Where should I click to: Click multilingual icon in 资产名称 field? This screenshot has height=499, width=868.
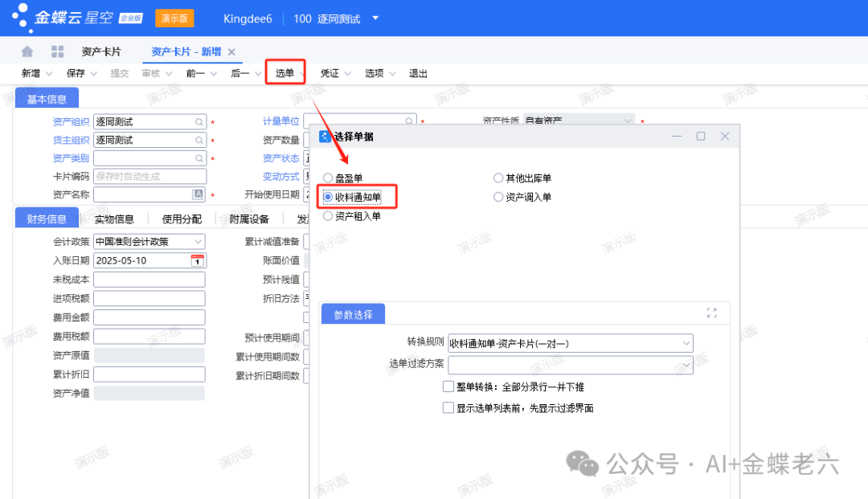pos(198,194)
